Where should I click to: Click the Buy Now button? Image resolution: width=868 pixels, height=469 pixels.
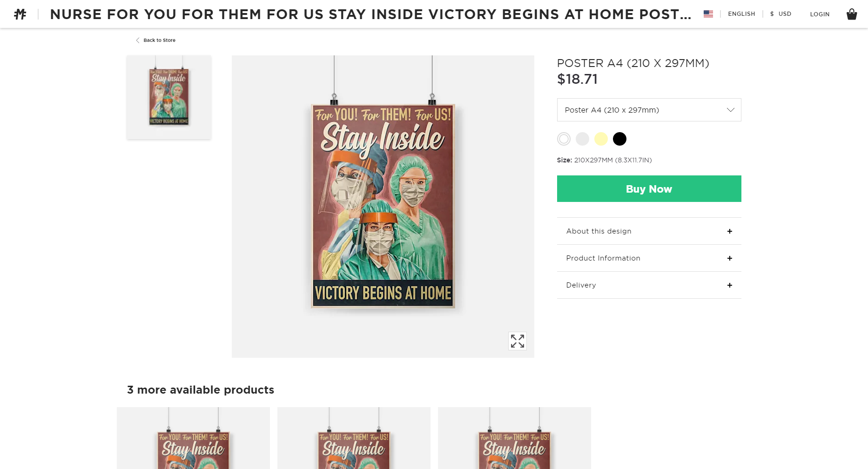pos(649,189)
